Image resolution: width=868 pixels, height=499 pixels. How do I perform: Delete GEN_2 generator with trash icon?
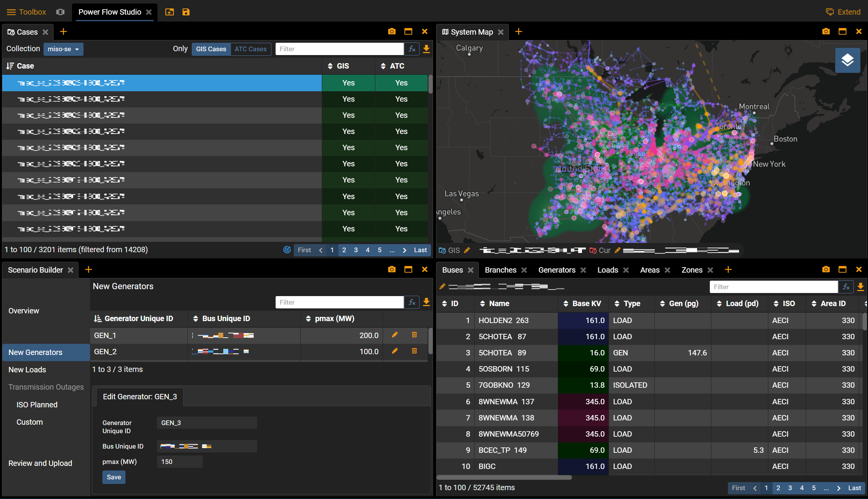point(414,351)
